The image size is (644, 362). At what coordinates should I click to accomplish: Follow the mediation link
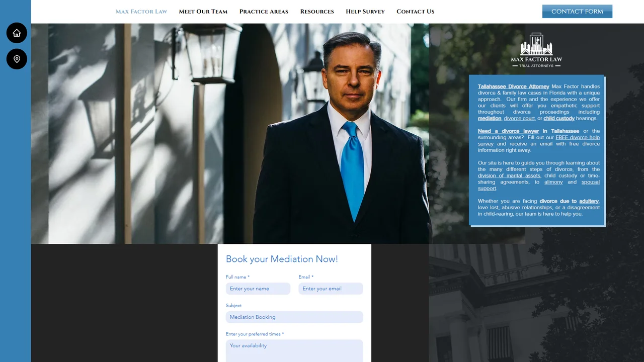(490, 118)
